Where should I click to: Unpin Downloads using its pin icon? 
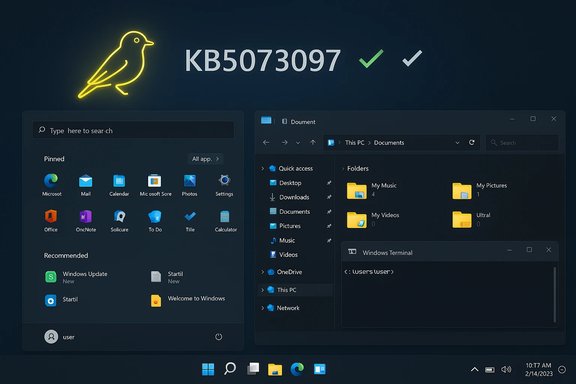tap(329, 197)
